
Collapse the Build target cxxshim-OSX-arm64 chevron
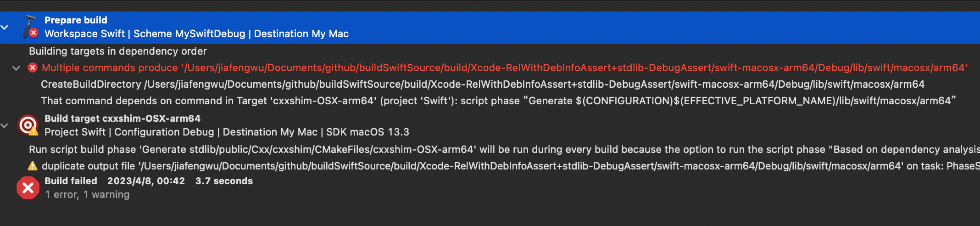5,125
